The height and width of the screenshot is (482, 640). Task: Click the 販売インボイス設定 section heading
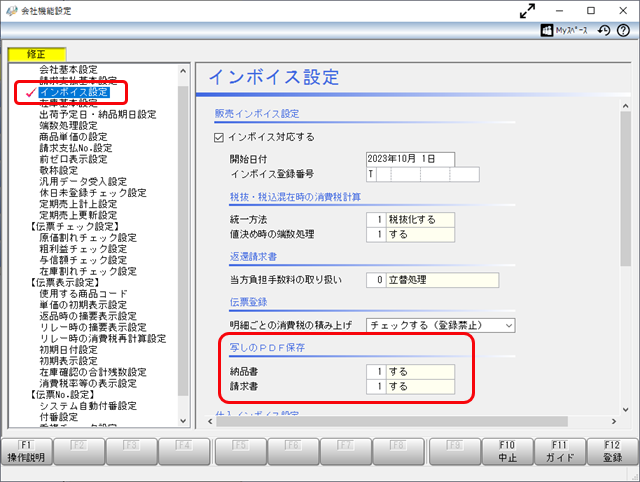coord(257,114)
